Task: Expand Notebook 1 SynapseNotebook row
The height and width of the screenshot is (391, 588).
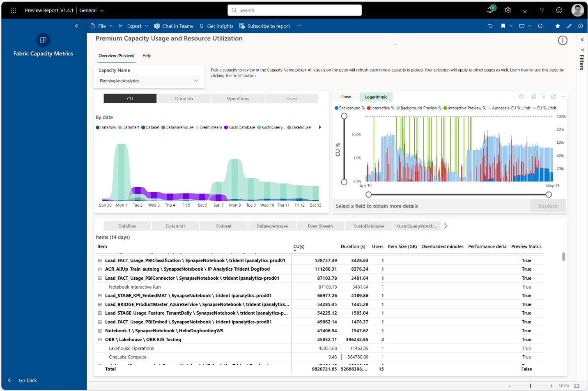Action: (100, 331)
